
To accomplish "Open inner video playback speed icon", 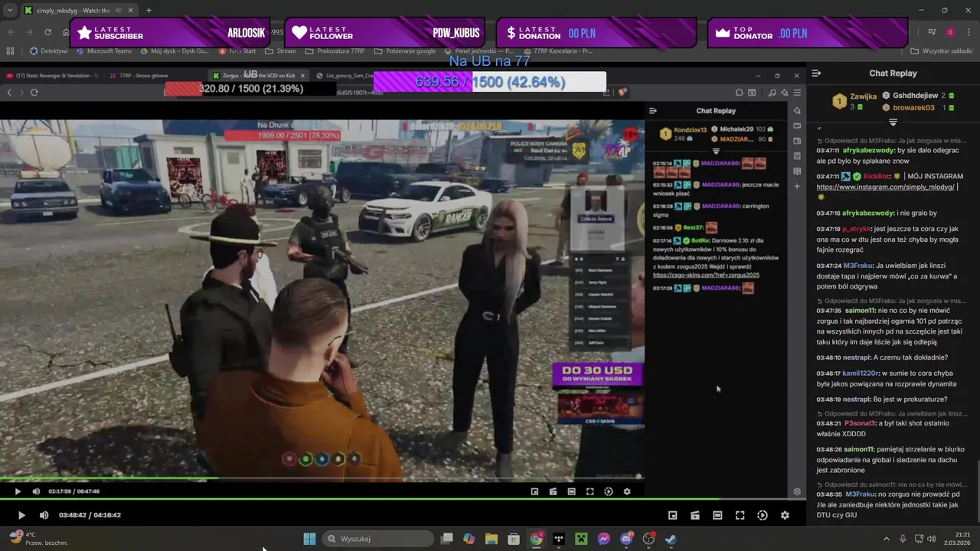I will tap(609, 491).
